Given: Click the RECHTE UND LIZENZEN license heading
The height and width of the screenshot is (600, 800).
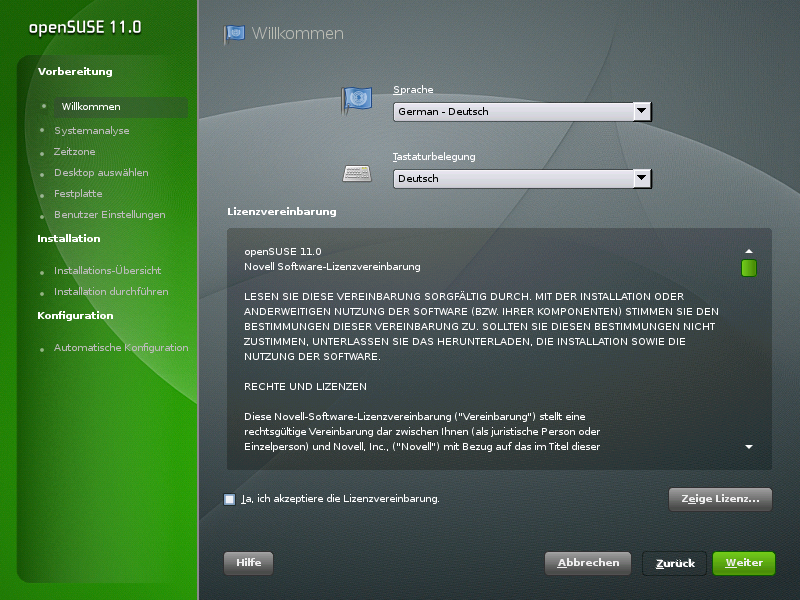Looking at the screenshot, I should pyautogui.click(x=305, y=387).
